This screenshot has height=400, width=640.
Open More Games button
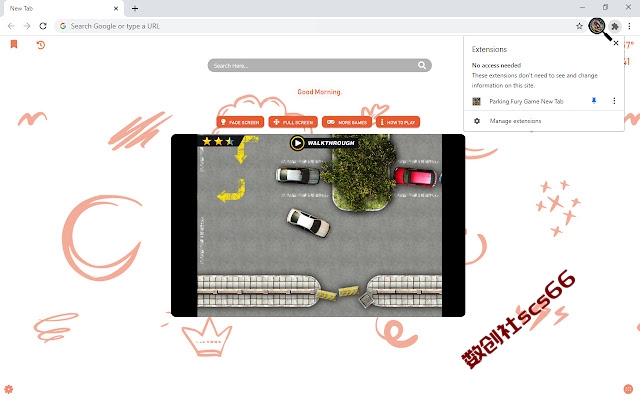(347, 122)
